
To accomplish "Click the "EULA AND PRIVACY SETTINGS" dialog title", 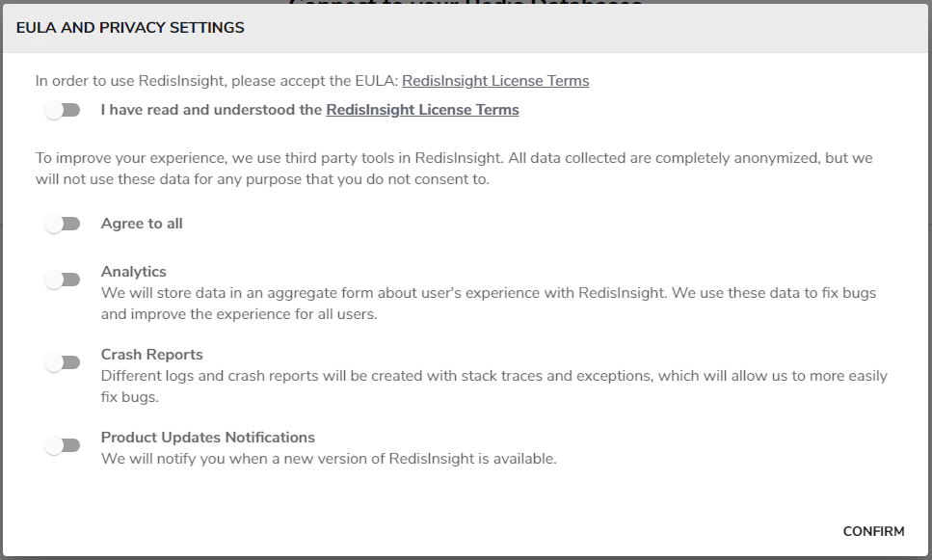I will (x=130, y=28).
